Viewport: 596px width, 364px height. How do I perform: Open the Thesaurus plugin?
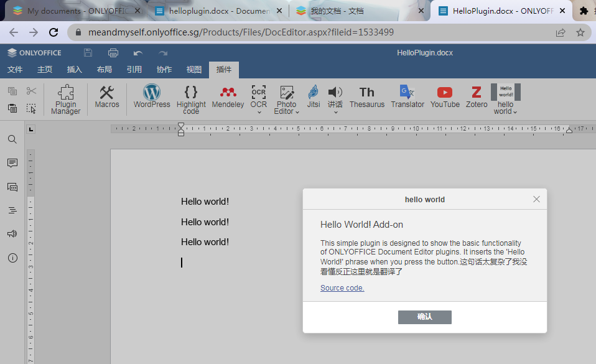tap(367, 96)
